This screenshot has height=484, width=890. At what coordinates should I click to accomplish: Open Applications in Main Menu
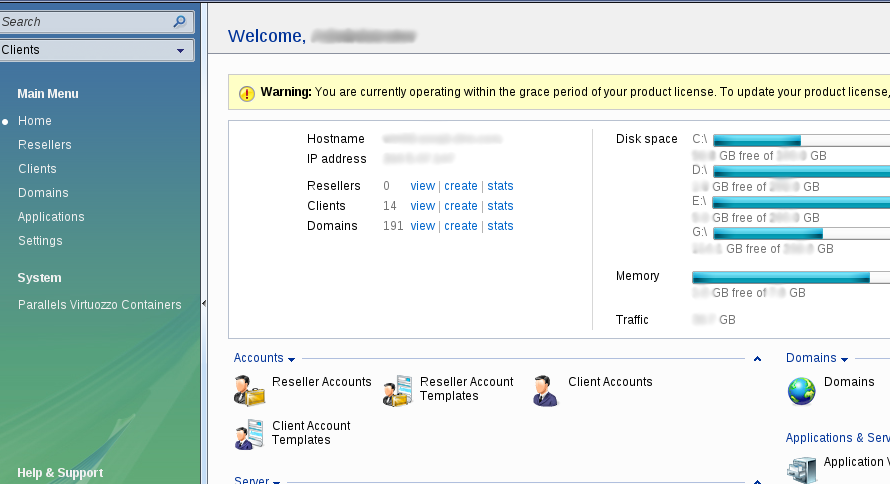pyautogui.click(x=51, y=217)
